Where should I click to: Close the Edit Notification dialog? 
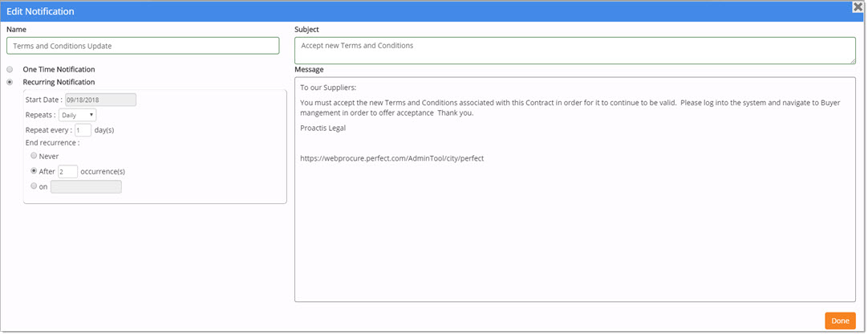coord(858,6)
